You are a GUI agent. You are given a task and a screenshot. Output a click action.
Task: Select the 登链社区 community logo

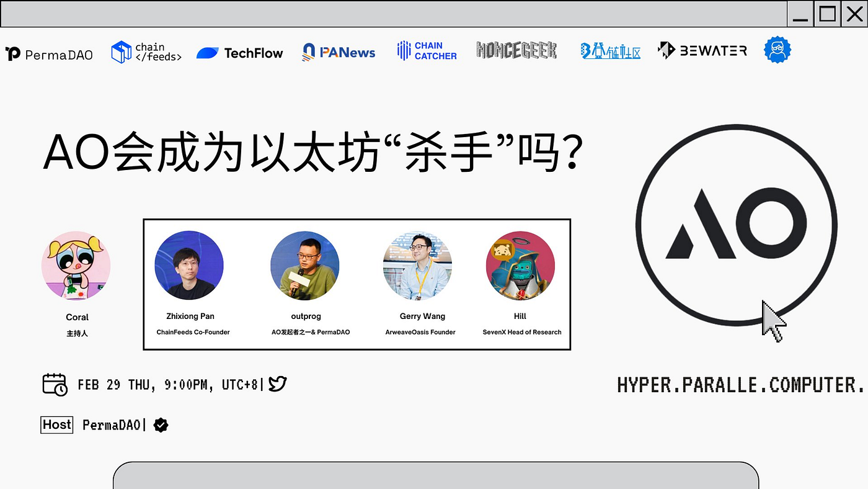tap(610, 51)
